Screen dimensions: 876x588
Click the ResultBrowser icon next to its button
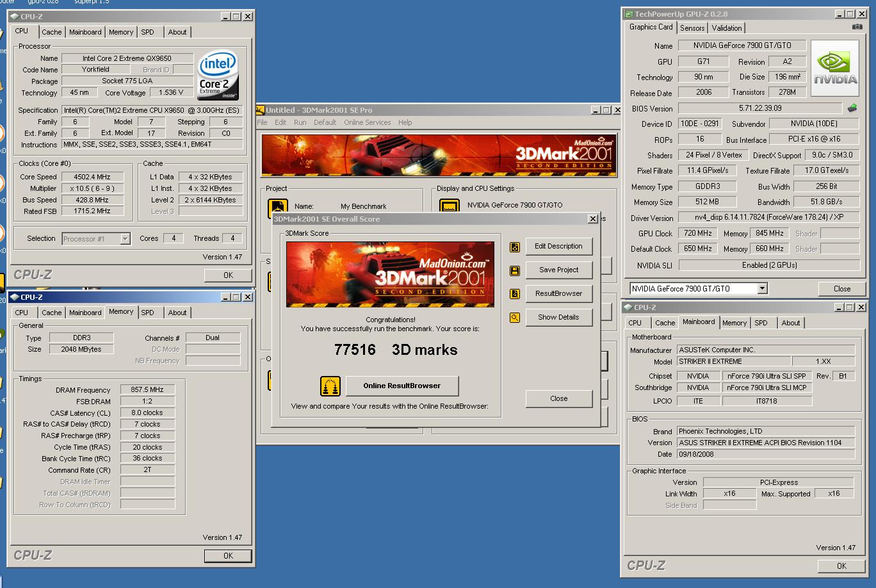click(x=515, y=294)
